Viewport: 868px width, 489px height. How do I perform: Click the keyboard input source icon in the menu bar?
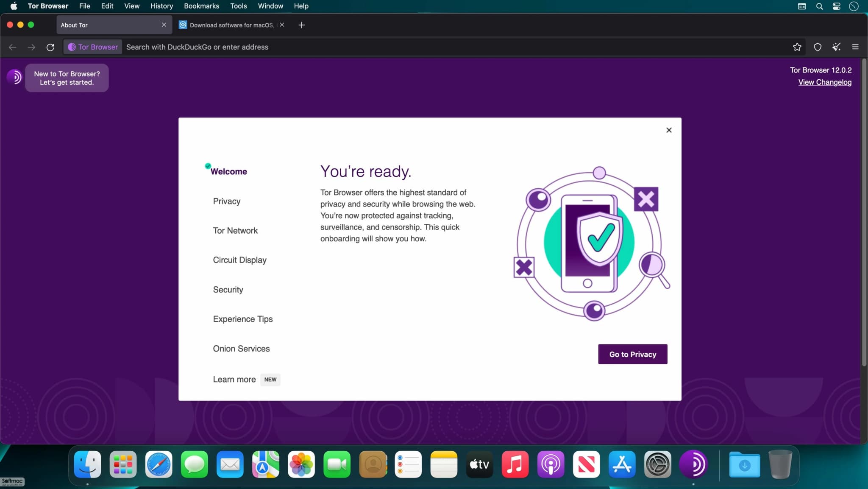[x=802, y=6]
